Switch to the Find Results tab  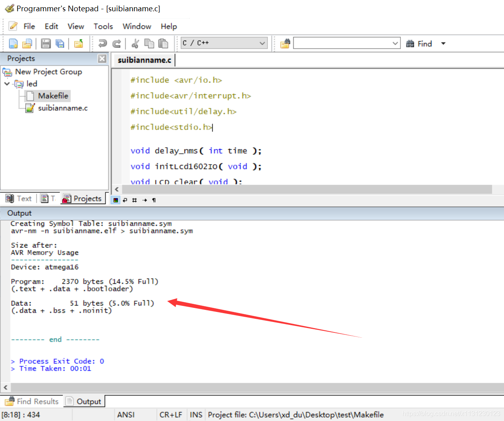click(x=32, y=401)
